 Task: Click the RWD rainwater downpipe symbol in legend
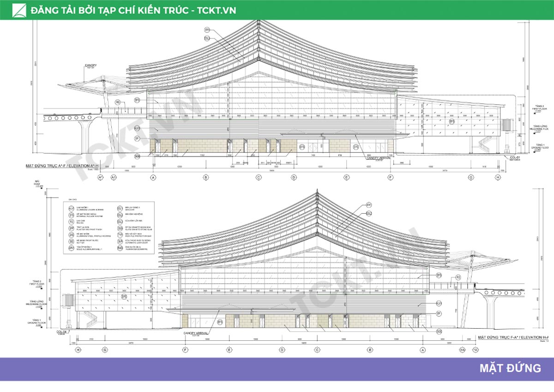[120, 248]
